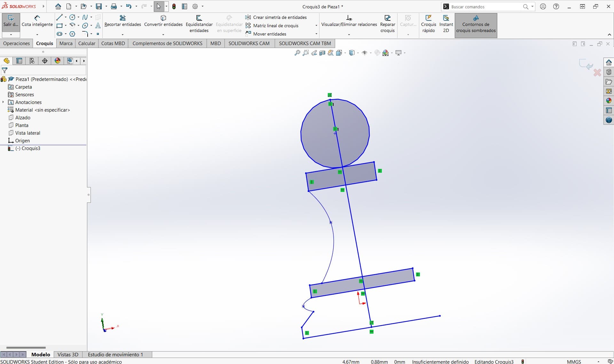Switch to the PropertyManager panel tab
This screenshot has height=364, width=614.
[x=19, y=61]
